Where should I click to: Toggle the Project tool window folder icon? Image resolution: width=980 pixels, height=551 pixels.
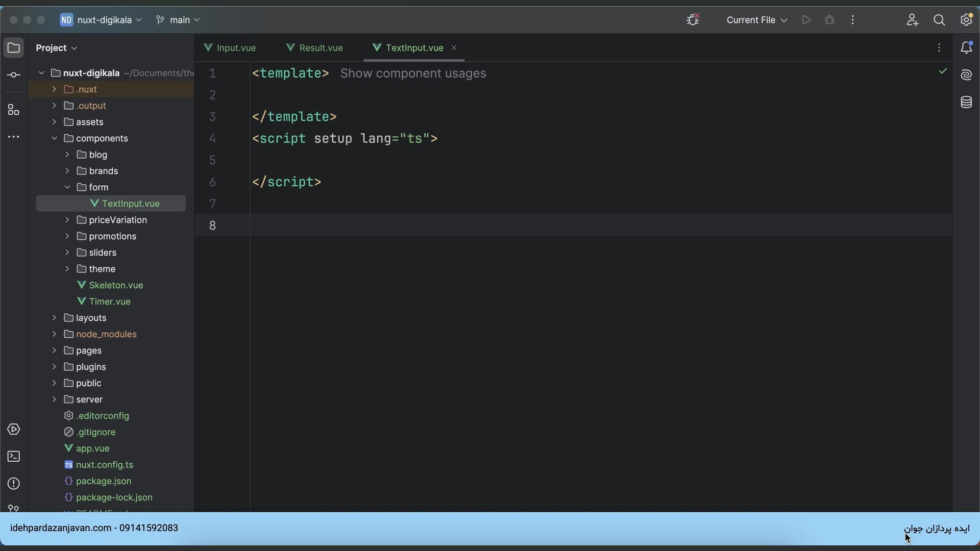tap(14, 48)
